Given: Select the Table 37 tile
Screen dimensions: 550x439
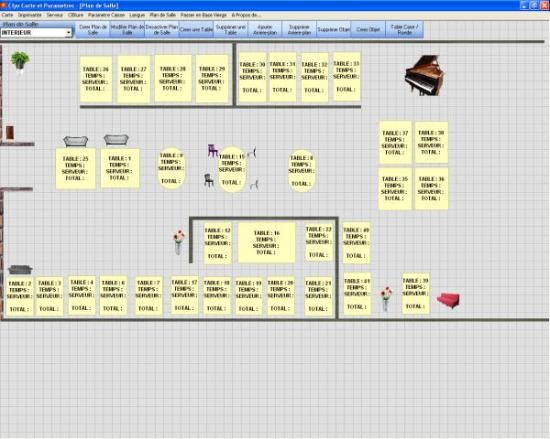Looking at the screenshot, I should pyautogui.click(x=395, y=142).
